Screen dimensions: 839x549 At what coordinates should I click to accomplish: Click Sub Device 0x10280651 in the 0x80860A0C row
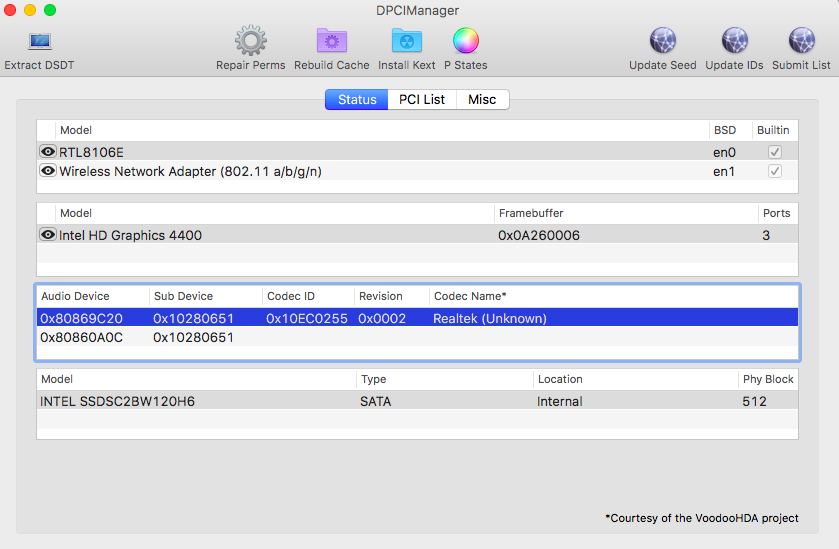(x=193, y=338)
